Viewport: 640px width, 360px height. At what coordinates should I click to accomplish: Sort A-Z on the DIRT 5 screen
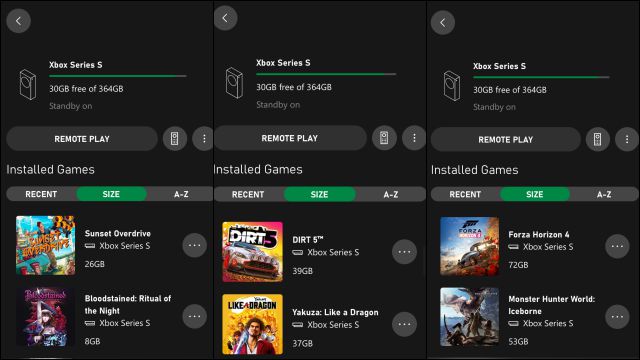pyautogui.click(x=391, y=195)
